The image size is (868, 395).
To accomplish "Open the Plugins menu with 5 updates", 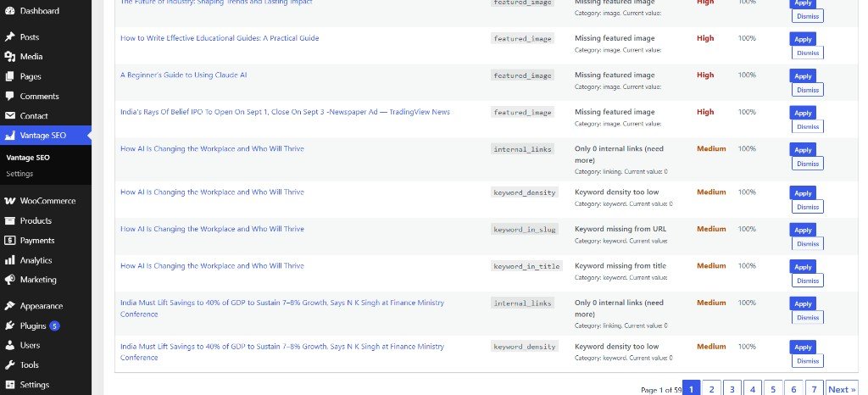I will click(46, 325).
